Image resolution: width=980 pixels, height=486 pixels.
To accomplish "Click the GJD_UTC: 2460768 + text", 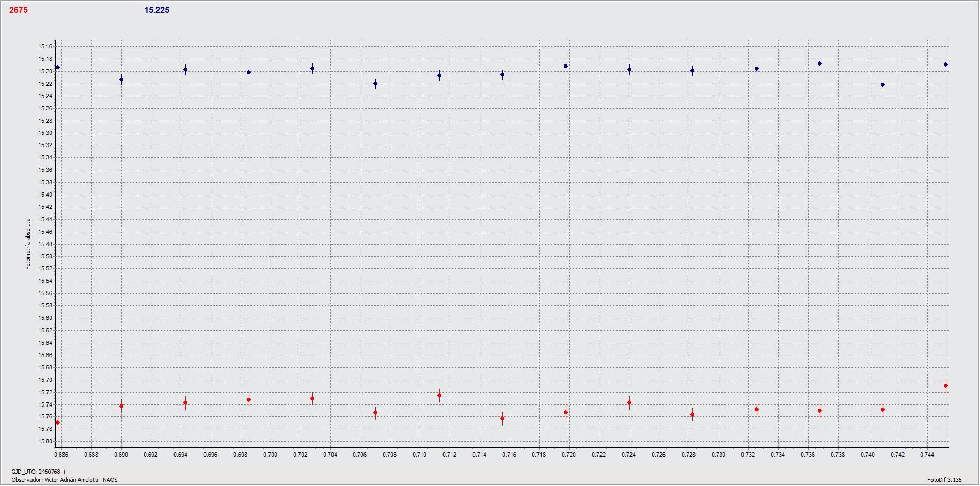I will (x=39, y=472).
